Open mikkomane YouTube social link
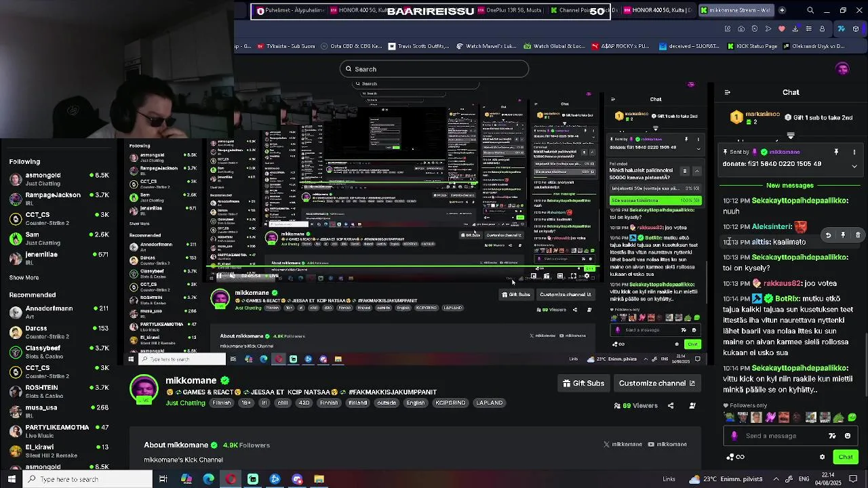Screen dimensions: 868x488 click(x=667, y=444)
